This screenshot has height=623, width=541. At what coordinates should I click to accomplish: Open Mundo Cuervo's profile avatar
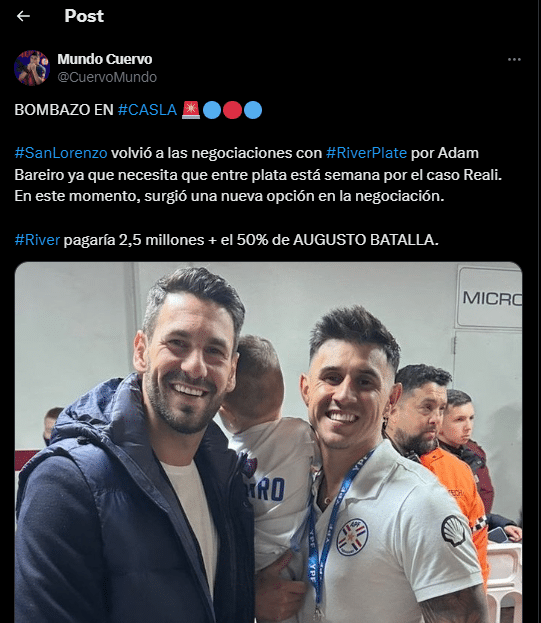click(x=32, y=68)
